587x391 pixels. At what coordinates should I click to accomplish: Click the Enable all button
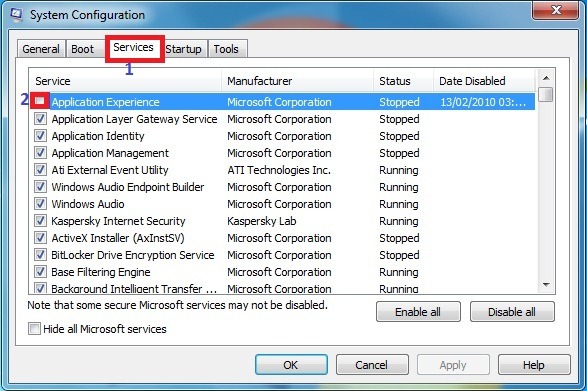tap(418, 312)
